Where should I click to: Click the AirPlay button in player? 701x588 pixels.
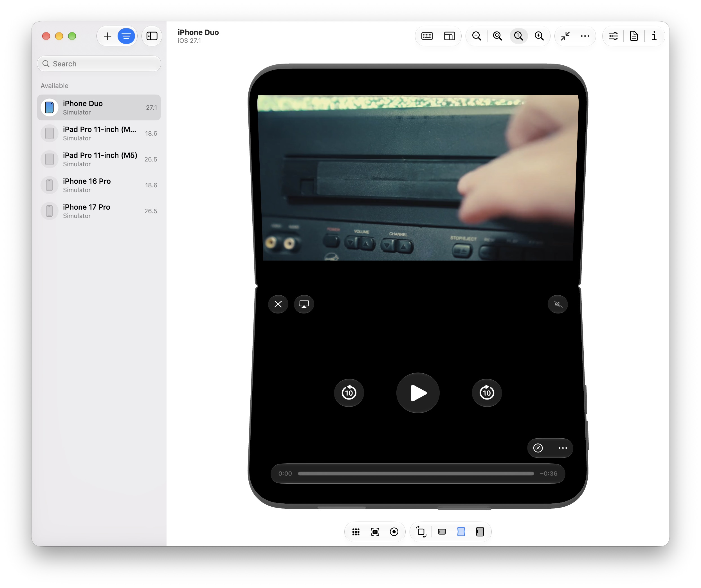tap(304, 304)
